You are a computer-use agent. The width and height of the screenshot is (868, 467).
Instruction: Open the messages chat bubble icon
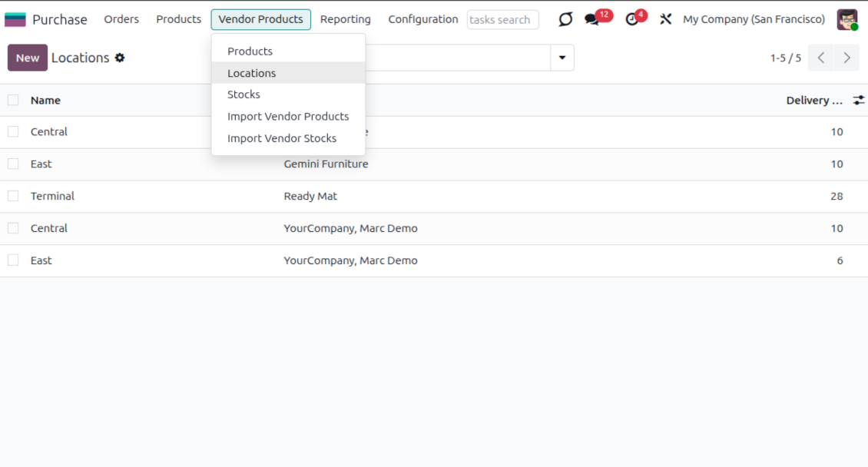[x=591, y=19]
